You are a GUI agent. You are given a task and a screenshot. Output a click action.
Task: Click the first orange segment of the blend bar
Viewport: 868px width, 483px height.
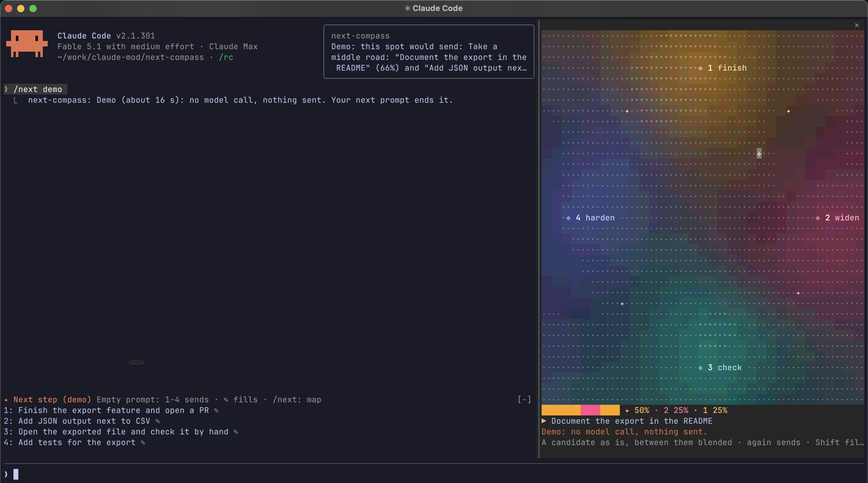coord(561,410)
